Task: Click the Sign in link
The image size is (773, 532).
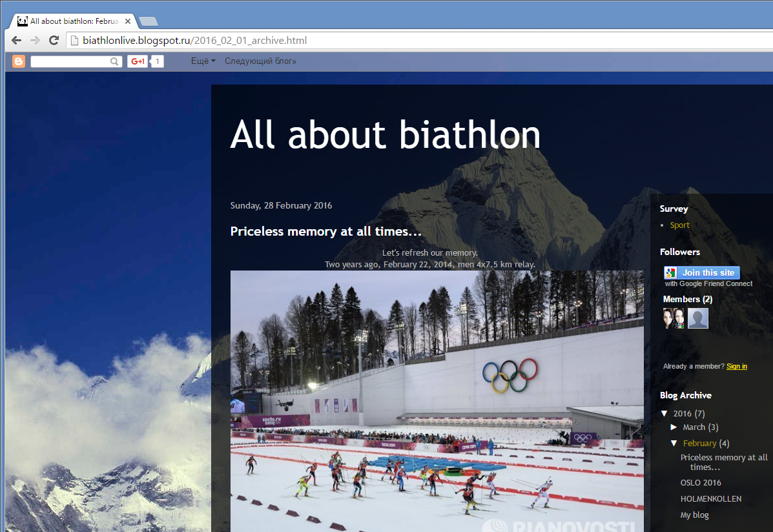Action: pyautogui.click(x=737, y=366)
